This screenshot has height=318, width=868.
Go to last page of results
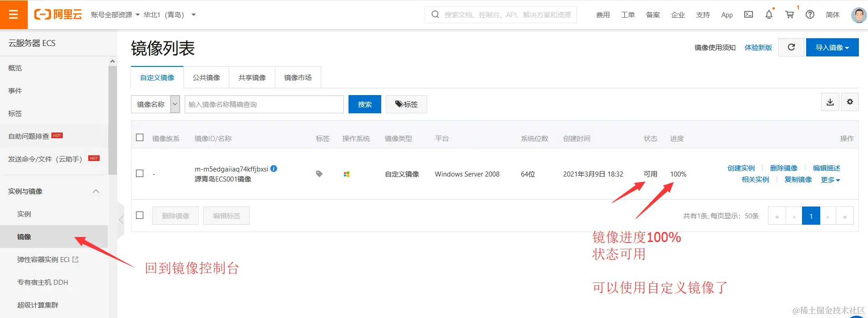(845, 216)
